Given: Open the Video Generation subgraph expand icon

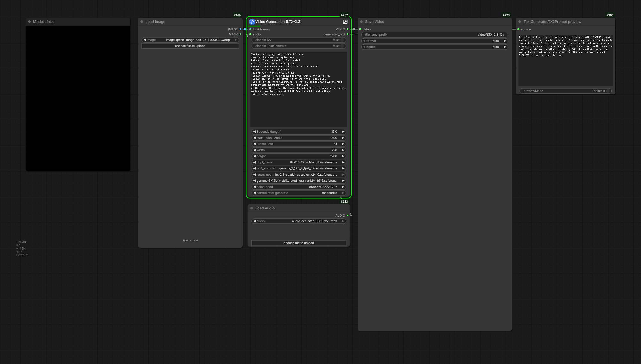Looking at the screenshot, I should (345, 22).
